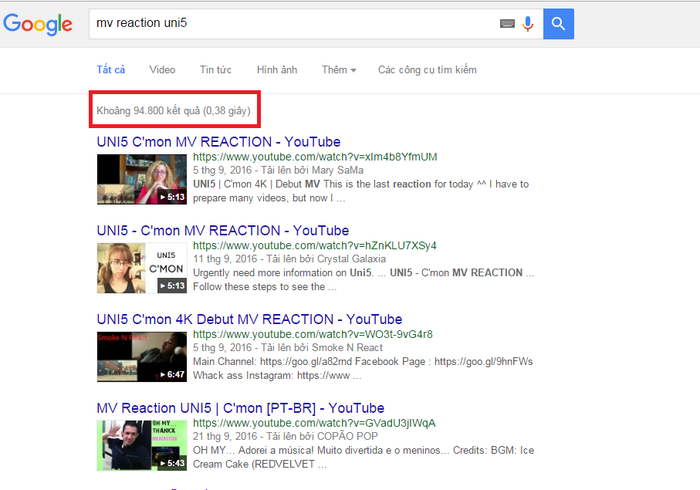Click the '5 thg 9, 2016 - Tải lên bởi Mary SaMa' line
This screenshot has width=700, height=490.
[x=278, y=170]
